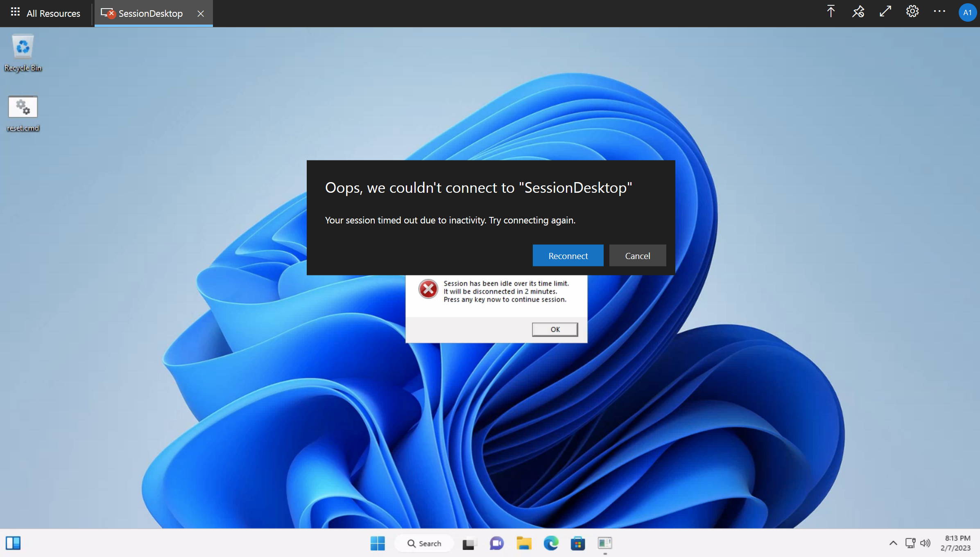Expand the hidden system tray icons chevron
This screenshot has width=980, height=557.
tap(893, 543)
